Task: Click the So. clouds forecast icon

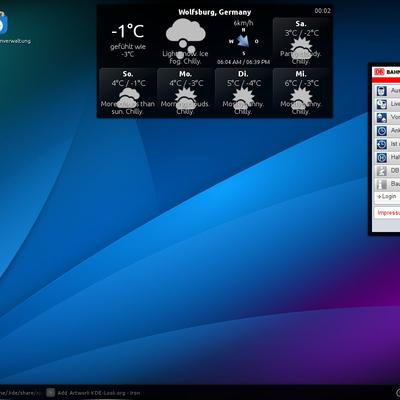Action: (x=128, y=98)
